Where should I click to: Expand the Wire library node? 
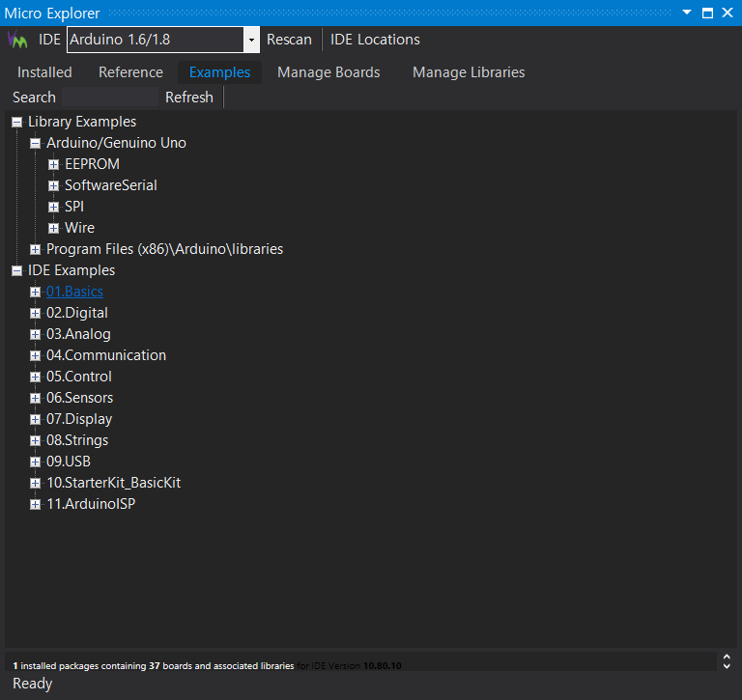point(53,229)
